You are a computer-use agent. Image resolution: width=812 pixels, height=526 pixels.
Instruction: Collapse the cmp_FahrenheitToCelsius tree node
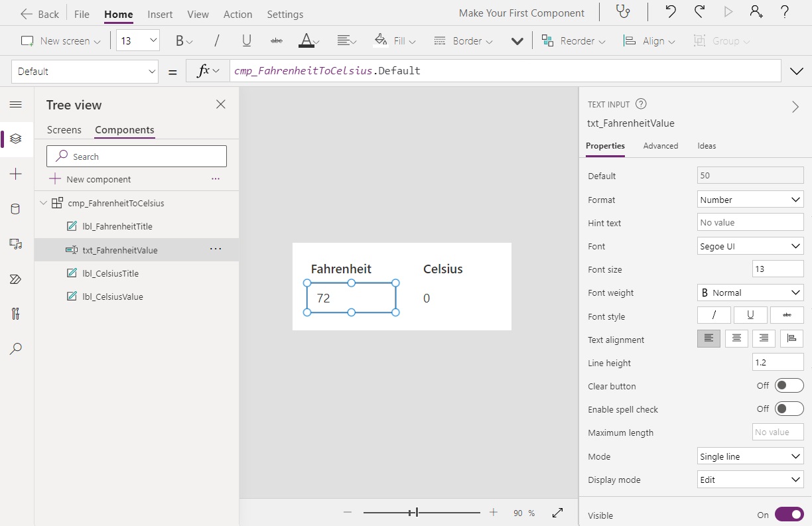pos(42,203)
